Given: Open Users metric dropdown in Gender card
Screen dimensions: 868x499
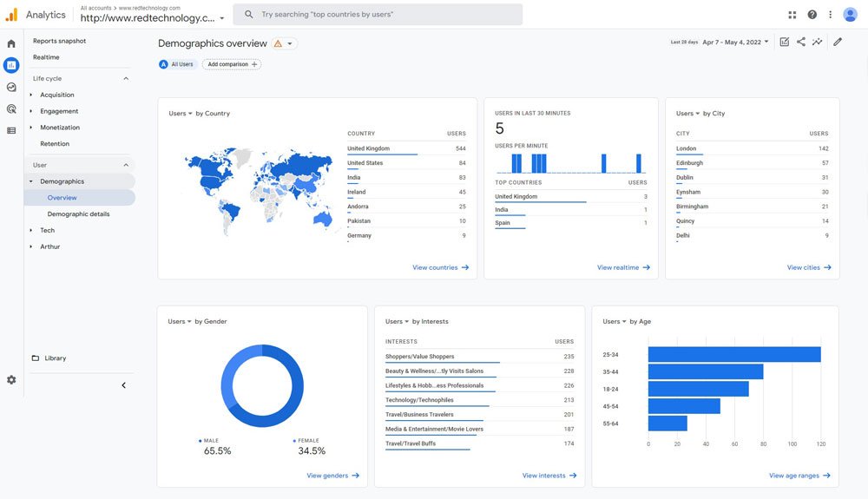Looking at the screenshot, I should (180, 321).
